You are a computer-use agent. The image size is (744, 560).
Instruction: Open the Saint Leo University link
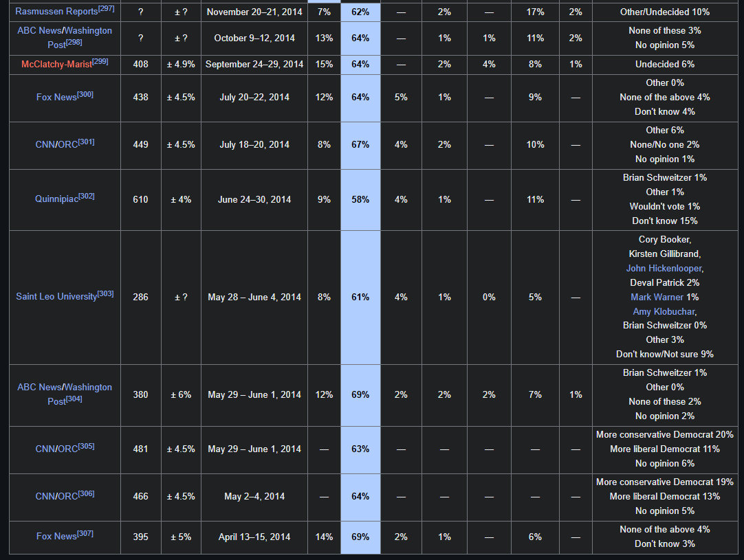click(x=56, y=297)
